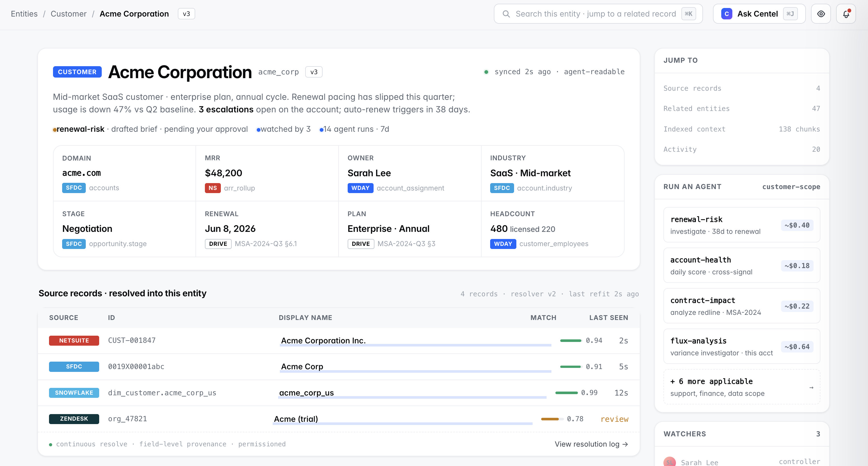Open View resolution log link
This screenshot has height=466, width=868.
pyautogui.click(x=591, y=444)
